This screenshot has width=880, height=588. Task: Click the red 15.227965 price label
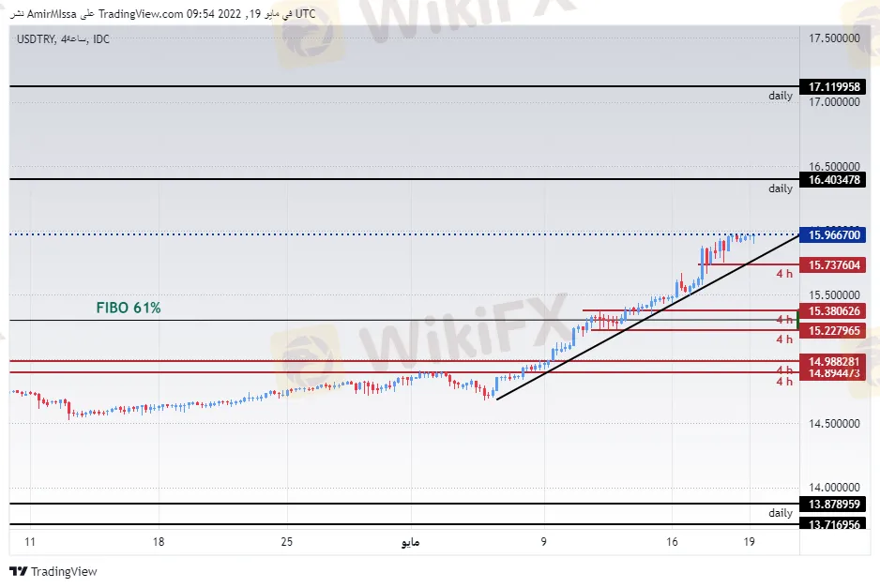(833, 330)
